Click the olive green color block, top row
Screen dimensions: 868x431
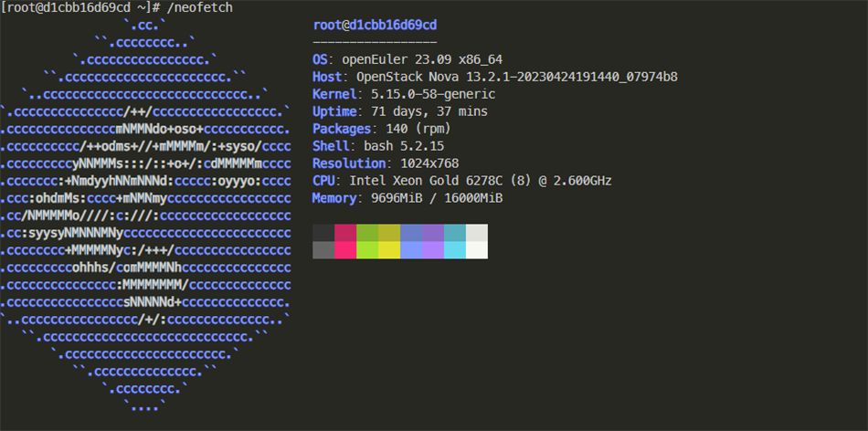pos(367,232)
